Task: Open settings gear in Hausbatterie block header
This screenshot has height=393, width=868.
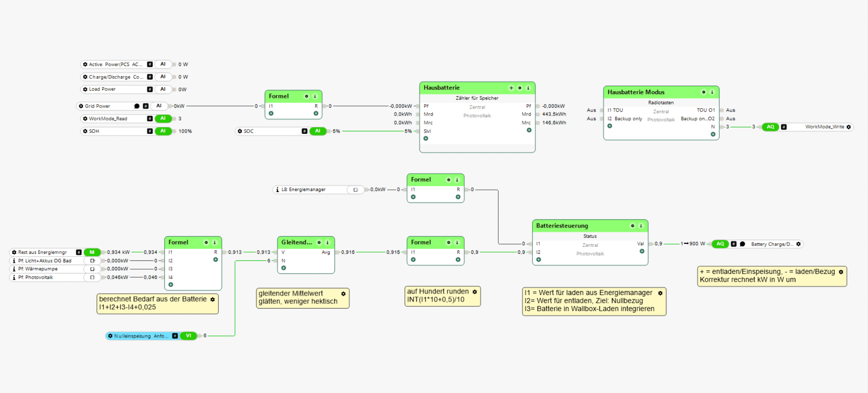Action: pos(520,88)
